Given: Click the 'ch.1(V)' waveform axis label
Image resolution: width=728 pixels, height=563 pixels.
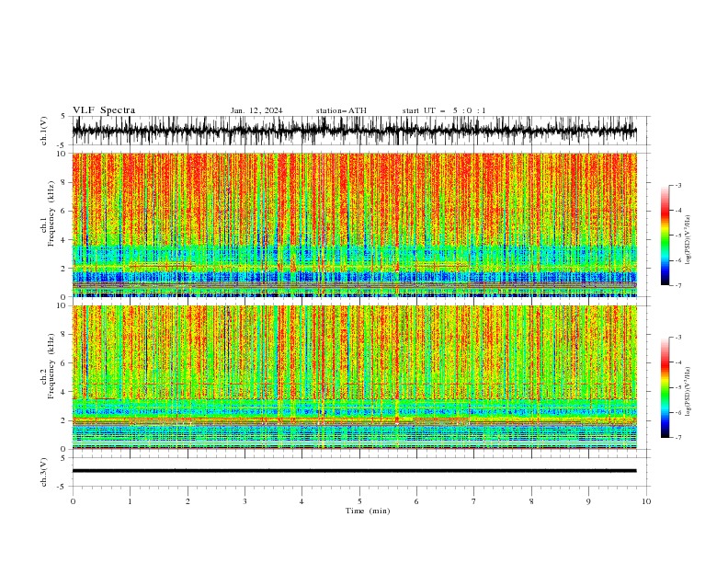Looking at the screenshot, I should (43, 131).
